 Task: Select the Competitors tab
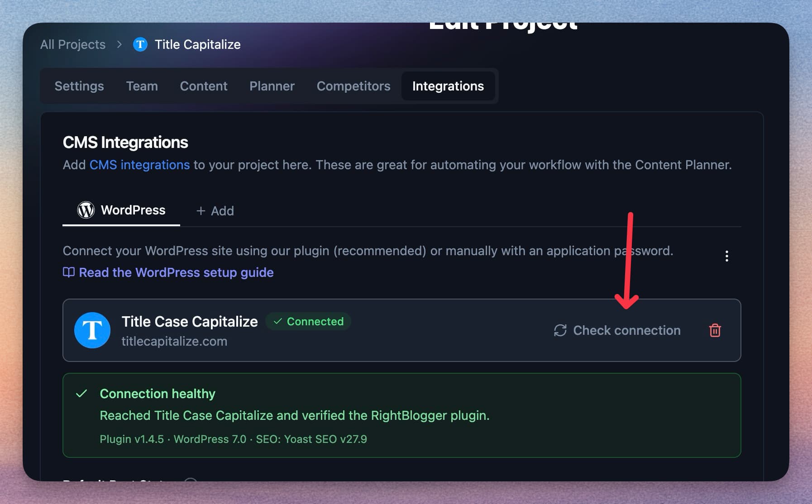tap(353, 86)
